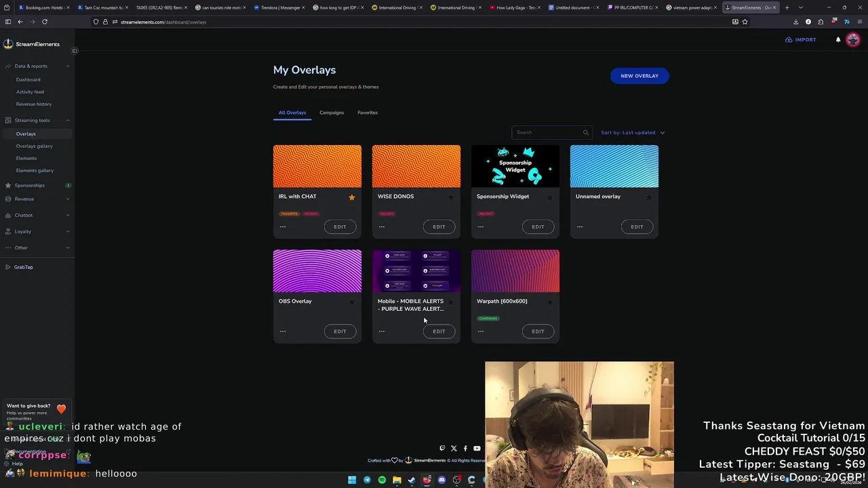The height and width of the screenshot is (488, 868).
Task: Toggle favorite star on IRL with CHAT overlay
Action: pos(351,197)
